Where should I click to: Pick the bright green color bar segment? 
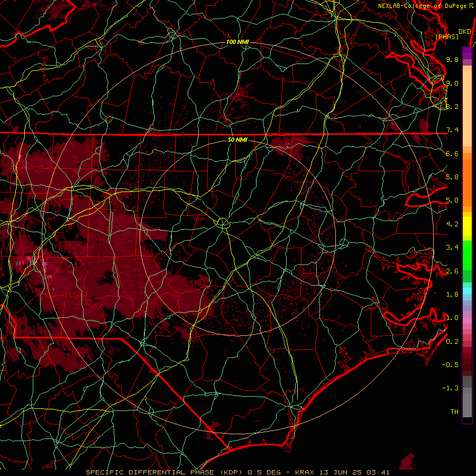coord(467,255)
